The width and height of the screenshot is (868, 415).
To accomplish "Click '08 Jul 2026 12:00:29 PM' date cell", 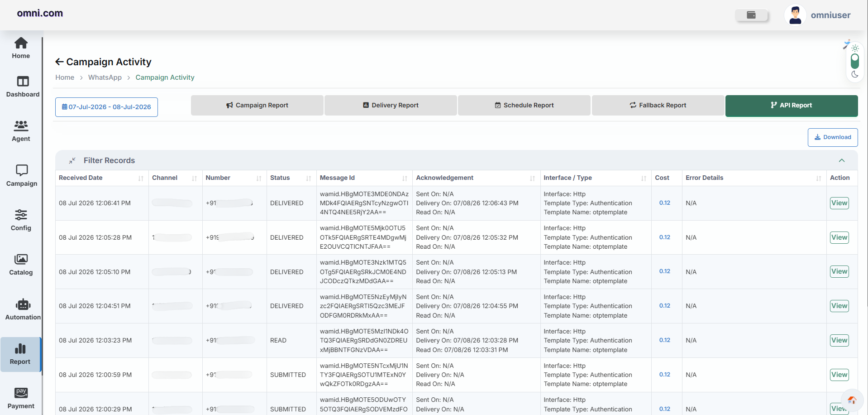I will click(95, 409).
